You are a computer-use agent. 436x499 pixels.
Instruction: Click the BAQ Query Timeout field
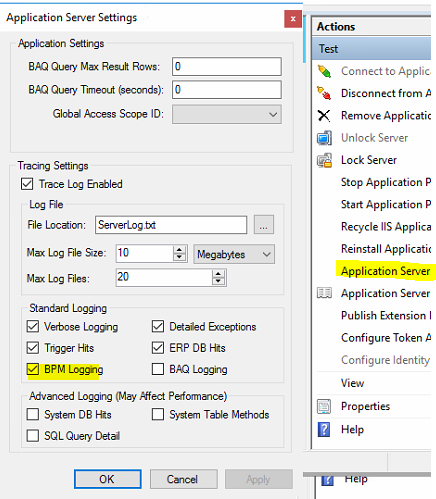[x=227, y=90]
